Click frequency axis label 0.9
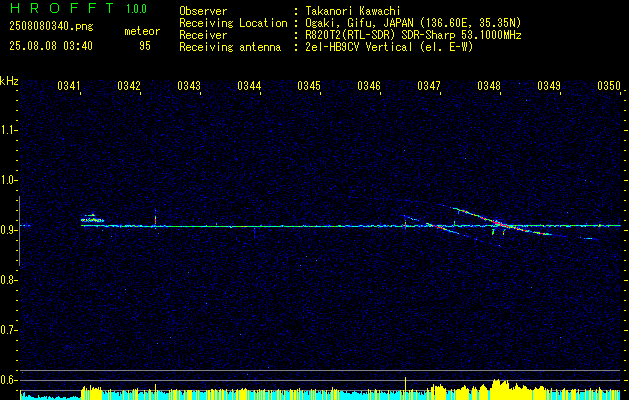 pos(8,230)
